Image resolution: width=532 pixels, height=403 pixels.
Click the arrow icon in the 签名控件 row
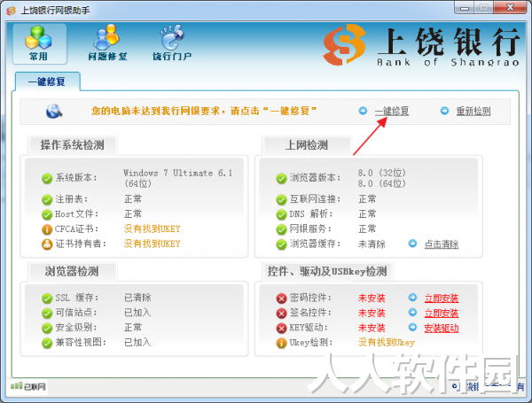tap(412, 312)
